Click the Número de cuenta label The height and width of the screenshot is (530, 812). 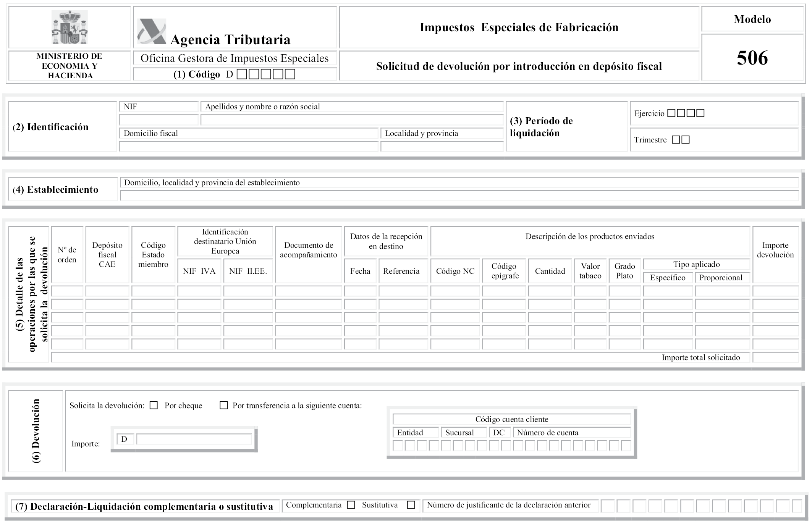coord(548,433)
